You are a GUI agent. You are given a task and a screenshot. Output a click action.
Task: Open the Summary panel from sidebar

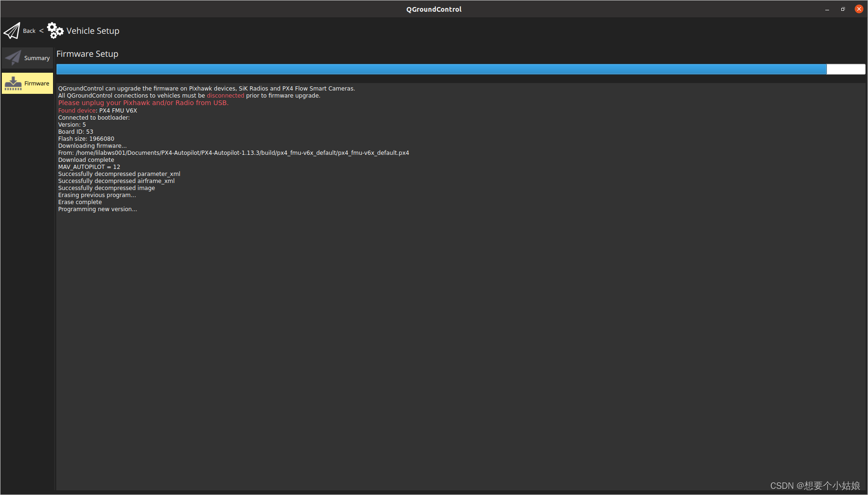point(27,57)
